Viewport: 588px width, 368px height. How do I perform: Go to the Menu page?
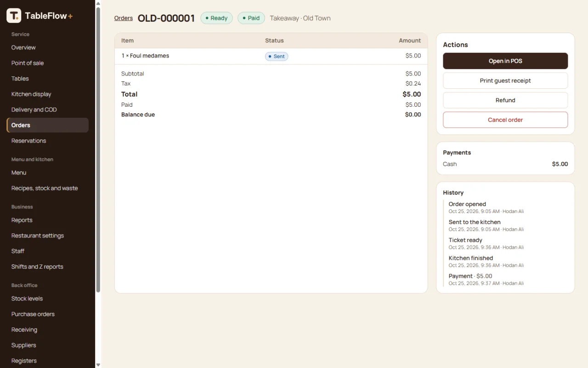[47, 172]
